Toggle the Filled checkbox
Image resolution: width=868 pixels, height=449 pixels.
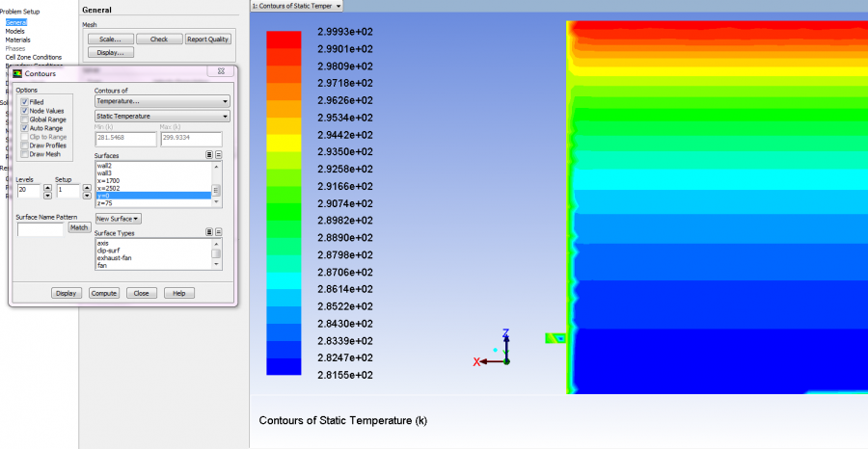pos(24,101)
